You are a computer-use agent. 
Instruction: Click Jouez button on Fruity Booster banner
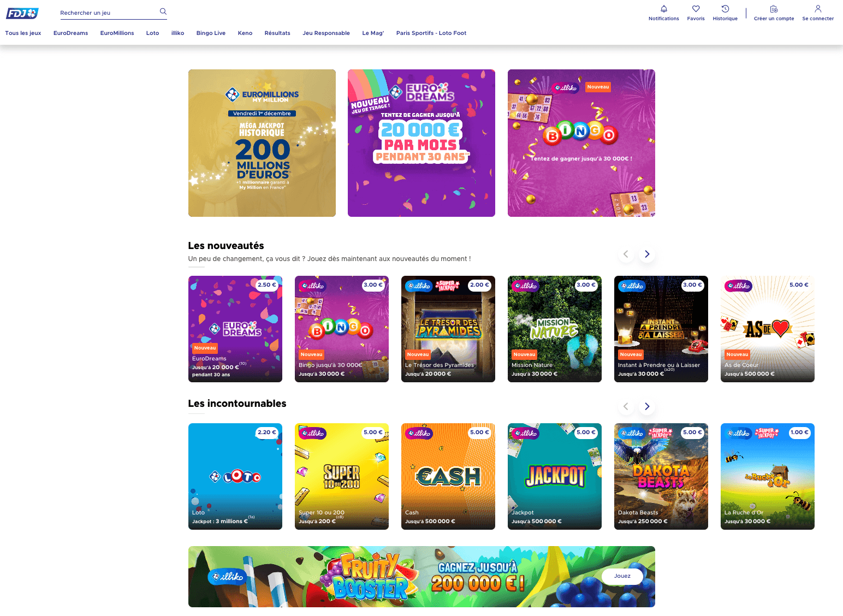point(622,576)
